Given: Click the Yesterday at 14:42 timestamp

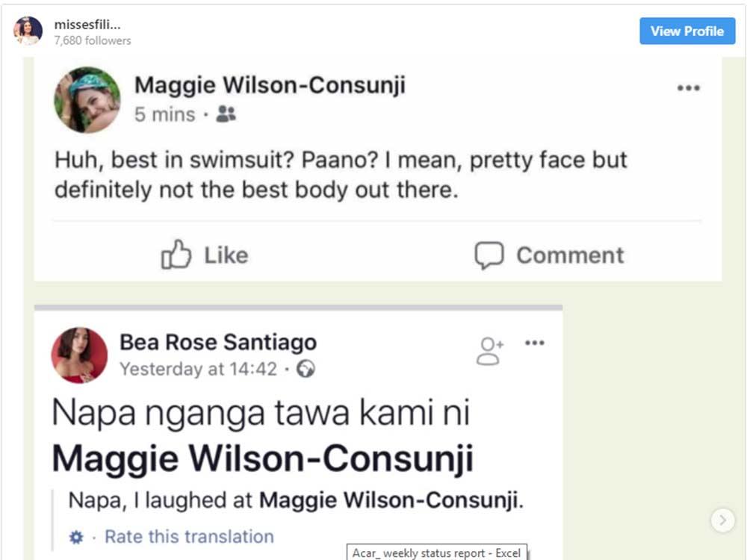Looking at the screenshot, I should [x=199, y=369].
